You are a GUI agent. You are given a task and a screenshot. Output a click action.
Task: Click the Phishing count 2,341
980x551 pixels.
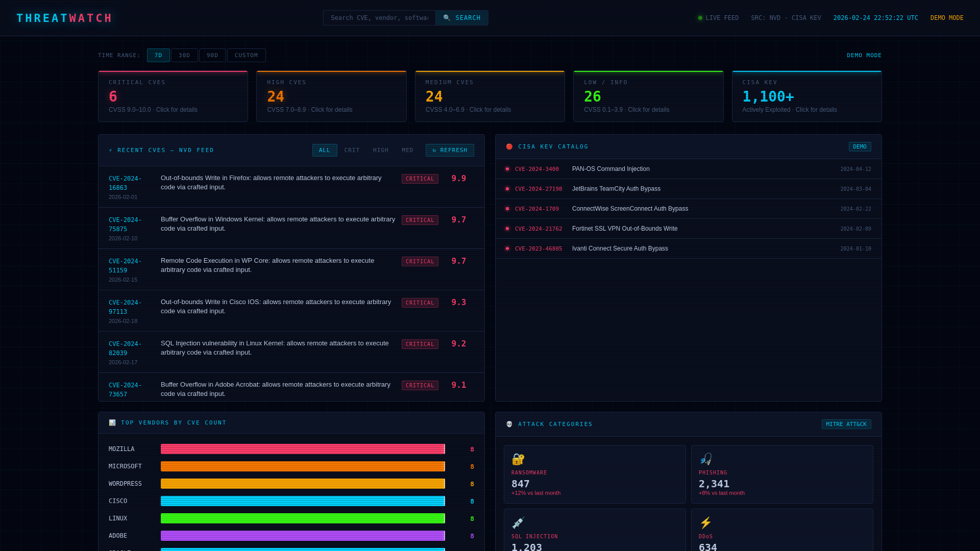[x=714, y=484]
